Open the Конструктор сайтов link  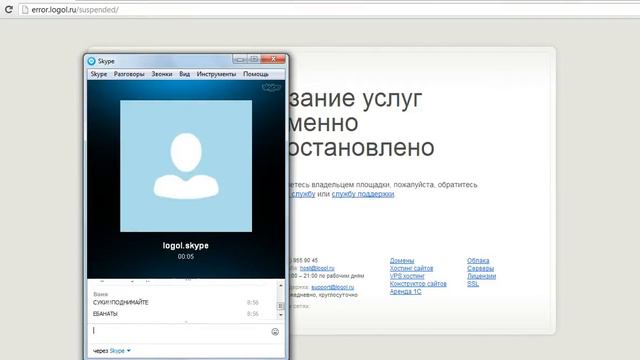pyautogui.click(x=418, y=284)
